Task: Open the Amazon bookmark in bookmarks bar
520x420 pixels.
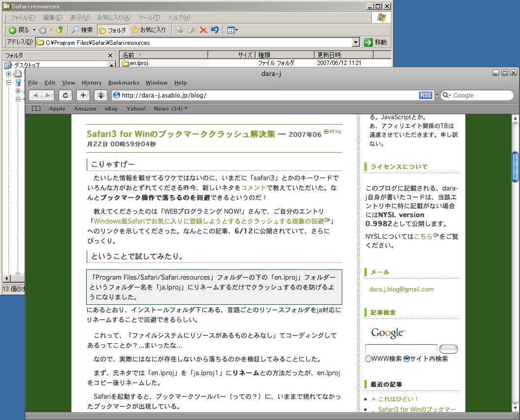Action: point(85,109)
